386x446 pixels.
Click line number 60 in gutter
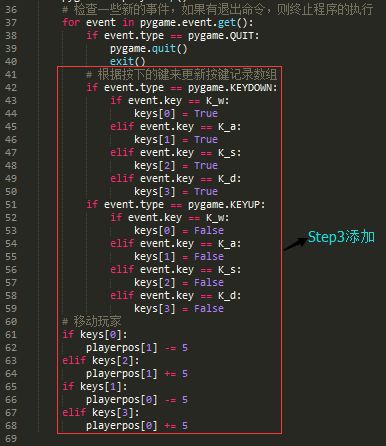(11, 322)
